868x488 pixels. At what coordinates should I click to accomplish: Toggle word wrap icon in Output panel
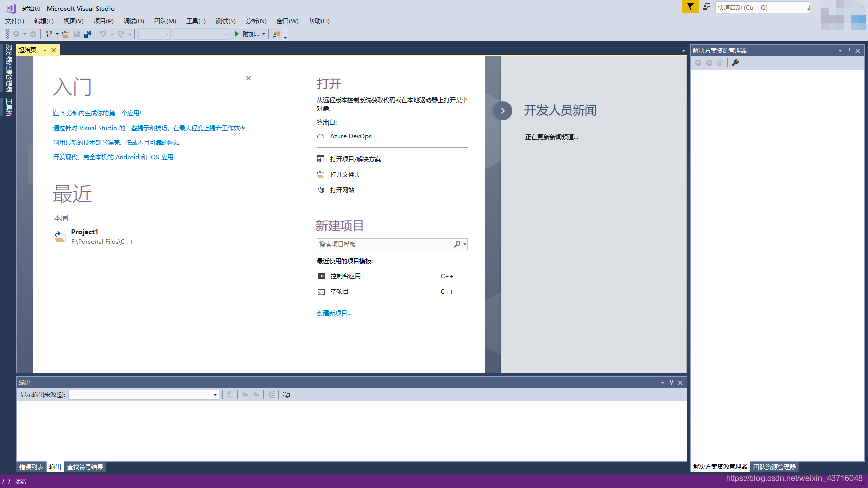286,395
